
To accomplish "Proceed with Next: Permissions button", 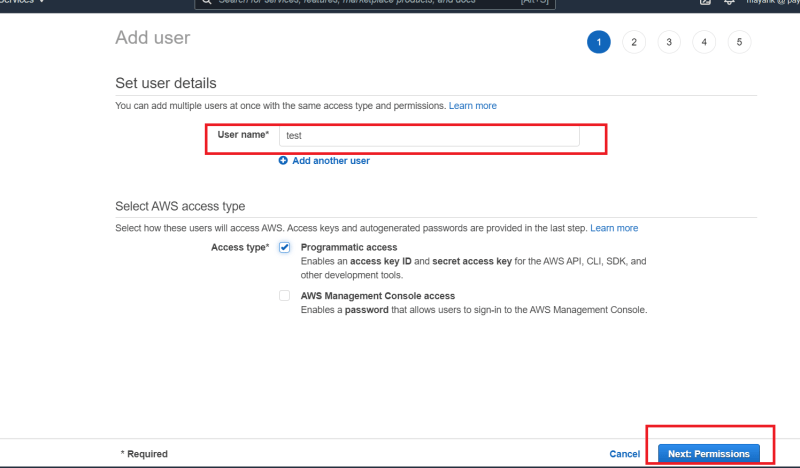I will [x=709, y=454].
